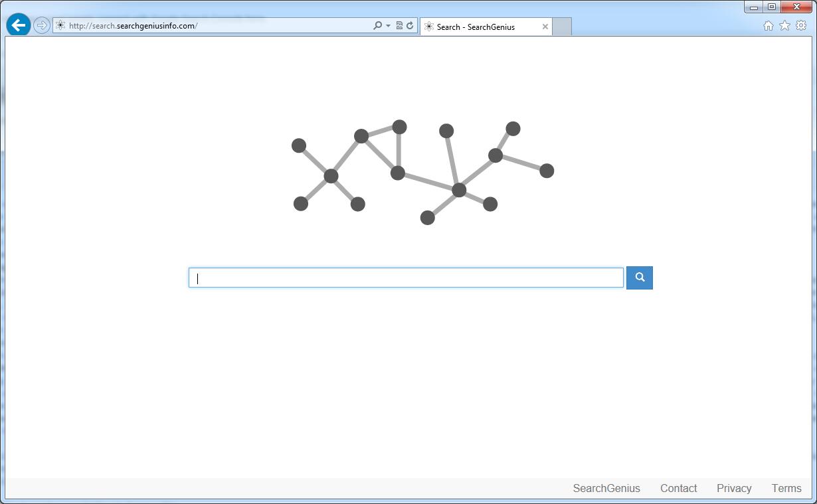Maximize the browser window

772,7
